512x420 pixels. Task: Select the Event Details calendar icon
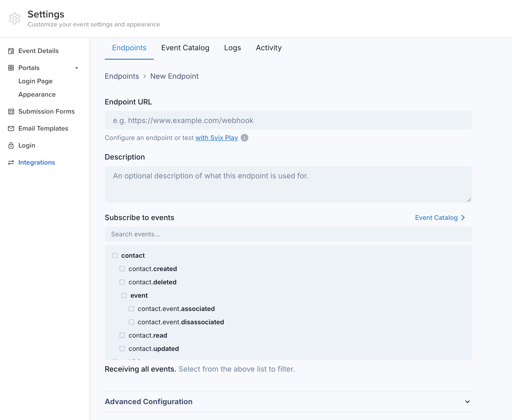[x=11, y=51]
